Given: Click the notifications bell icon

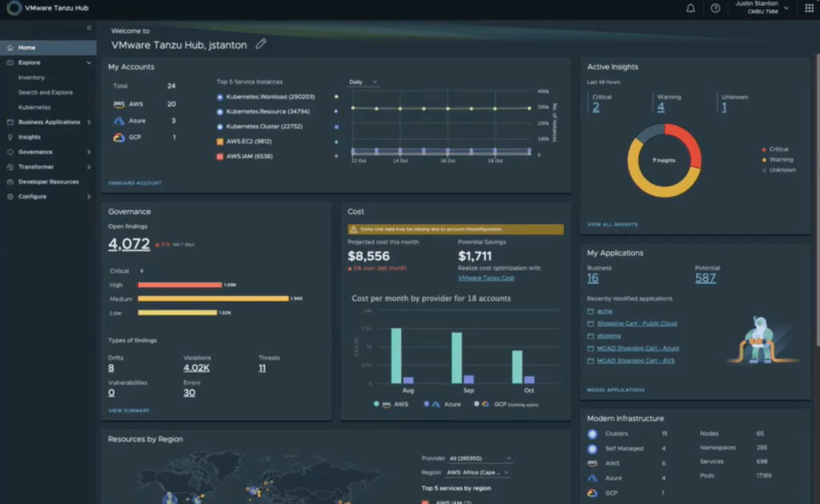Looking at the screenshot, I should 690,8.
